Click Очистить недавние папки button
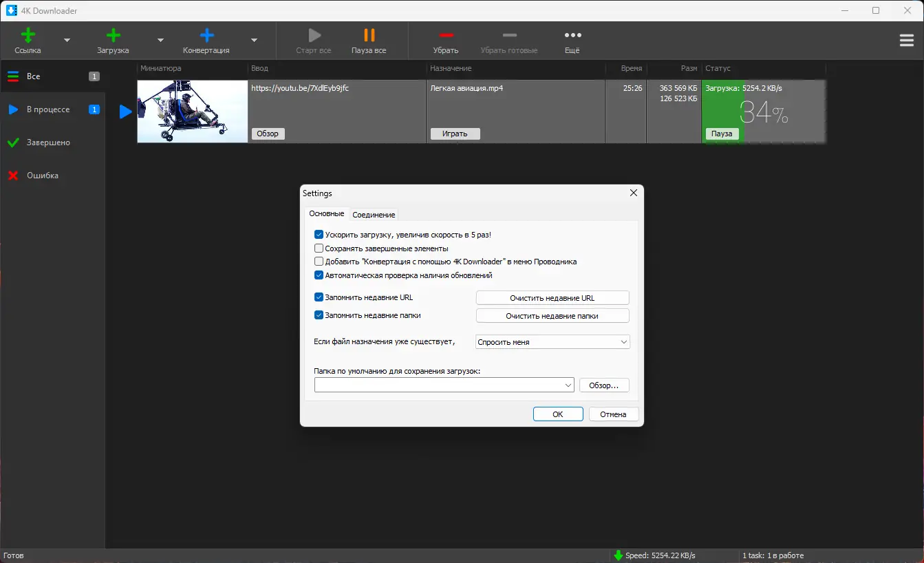Viewport: 924px width, 563px height. 552,316
